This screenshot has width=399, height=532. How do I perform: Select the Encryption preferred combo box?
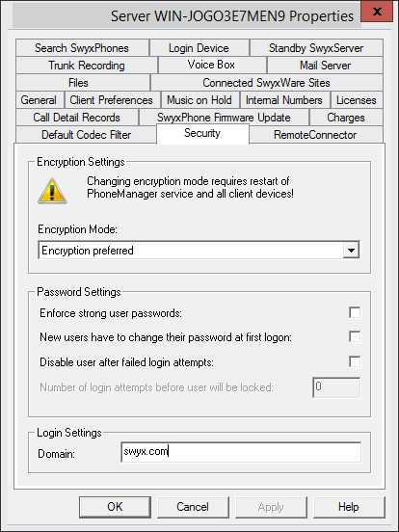(199, 251)
